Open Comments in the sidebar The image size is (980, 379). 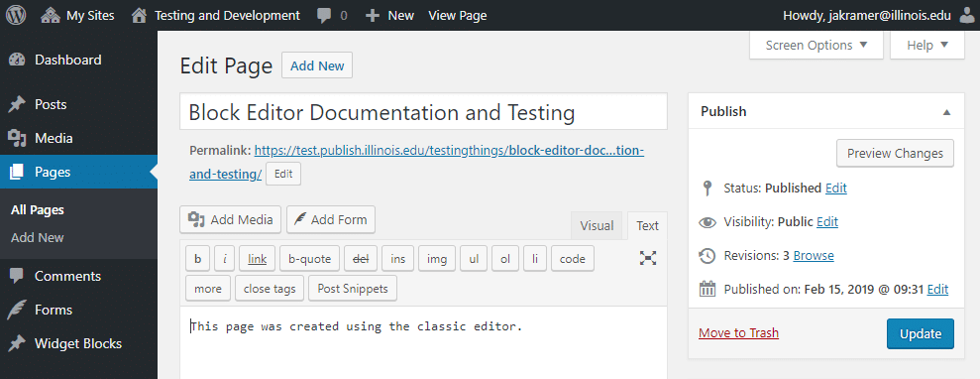pos(78,276)
